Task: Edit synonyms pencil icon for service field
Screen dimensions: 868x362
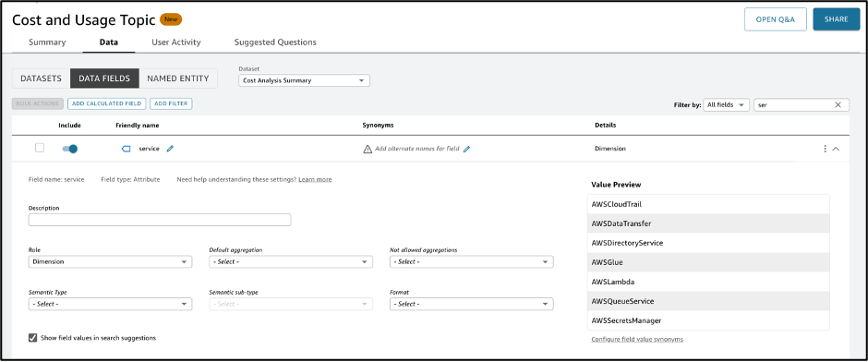Action: pos(466,149)
